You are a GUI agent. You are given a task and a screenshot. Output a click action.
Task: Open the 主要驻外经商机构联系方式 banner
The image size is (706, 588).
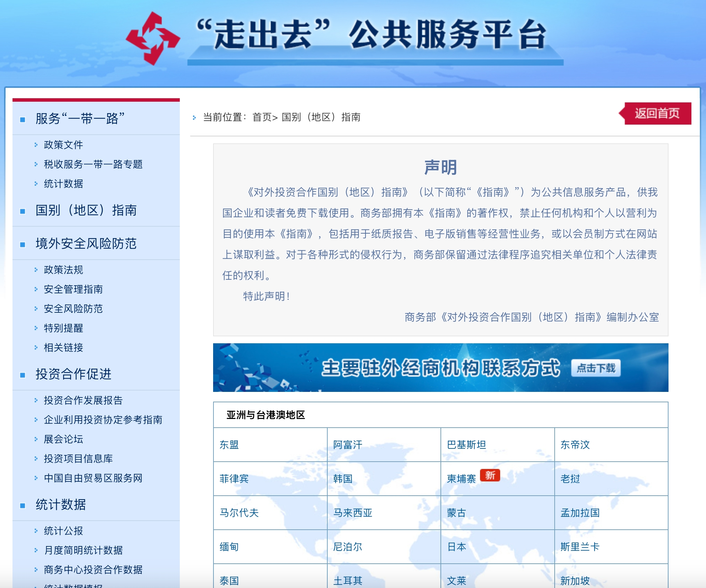[440, 368]
